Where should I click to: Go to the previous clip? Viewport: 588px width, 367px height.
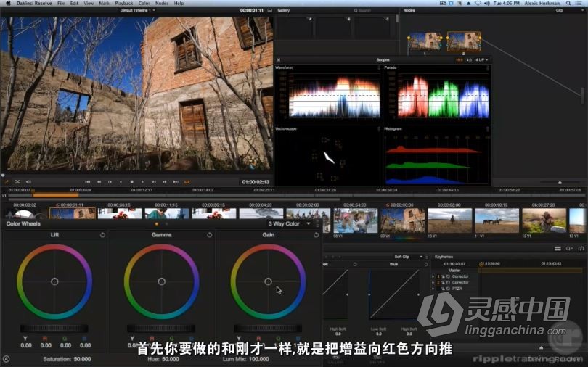coord(99,181)
